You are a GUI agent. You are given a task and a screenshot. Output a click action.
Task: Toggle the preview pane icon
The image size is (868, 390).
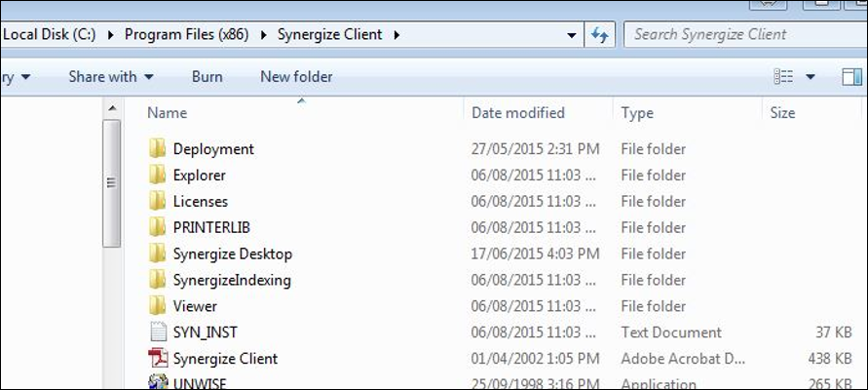coord(852,76)
